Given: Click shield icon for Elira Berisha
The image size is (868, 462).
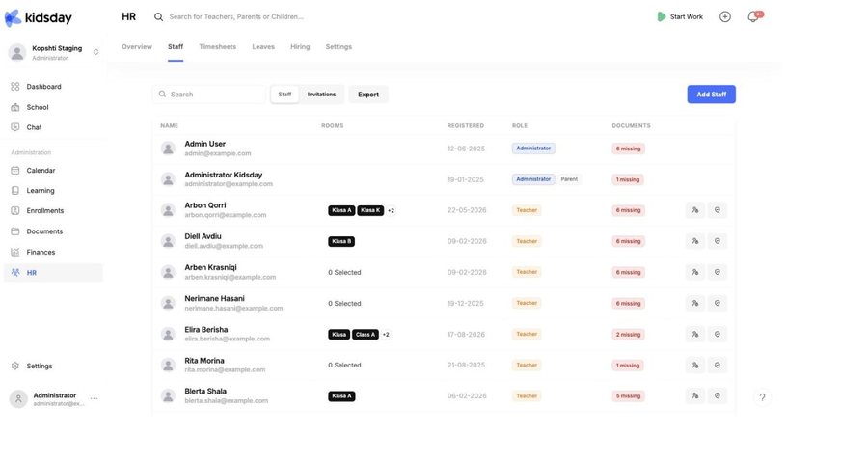Looking at the screenshot, I should pyautogui.click(x=718, y=334).
